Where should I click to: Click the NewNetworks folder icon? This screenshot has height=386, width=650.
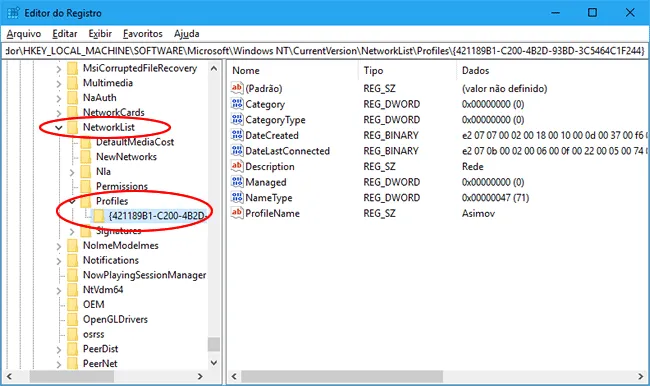click(86, 157)
